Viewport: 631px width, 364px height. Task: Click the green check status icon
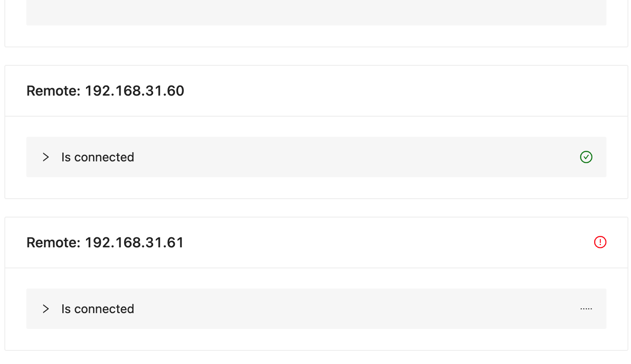point(586,157)
